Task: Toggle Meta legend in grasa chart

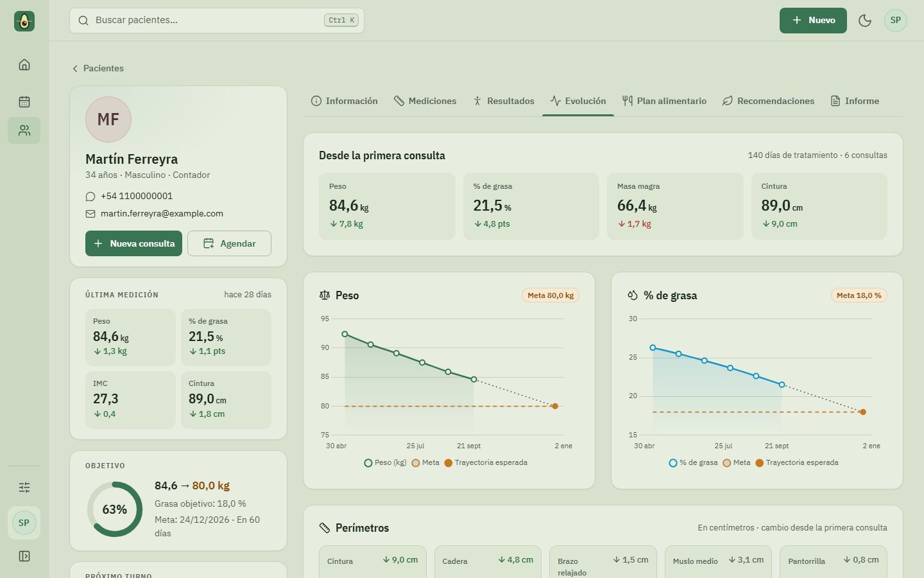Action: [x=737, y=462]
